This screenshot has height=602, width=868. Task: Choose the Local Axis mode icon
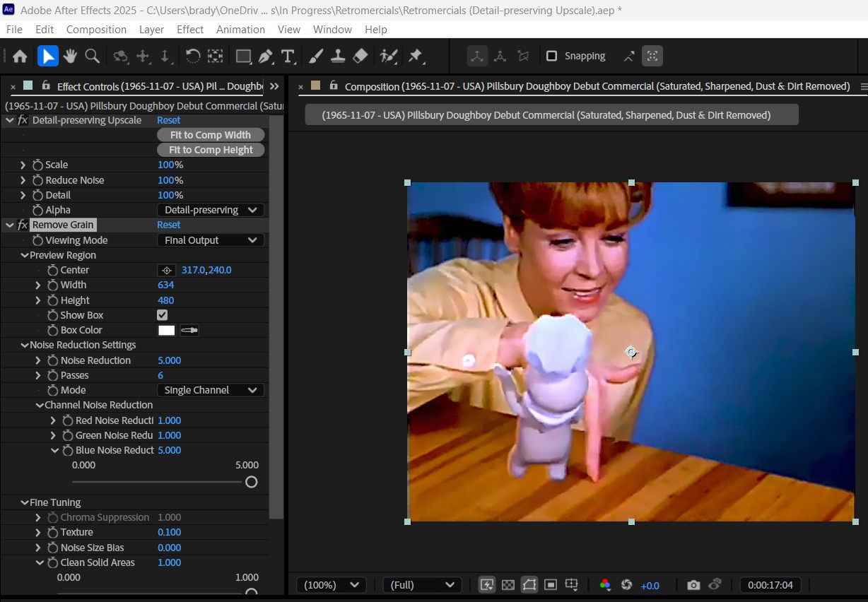(x=477, y=56)
